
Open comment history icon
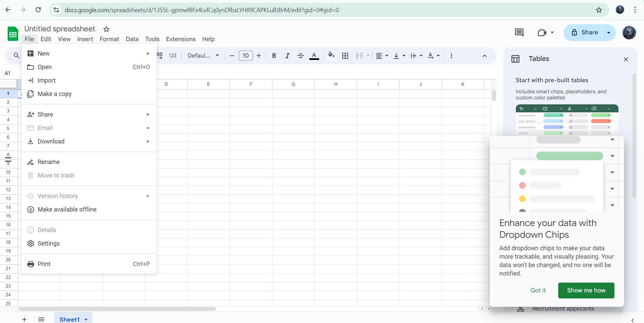click(519, 33)
